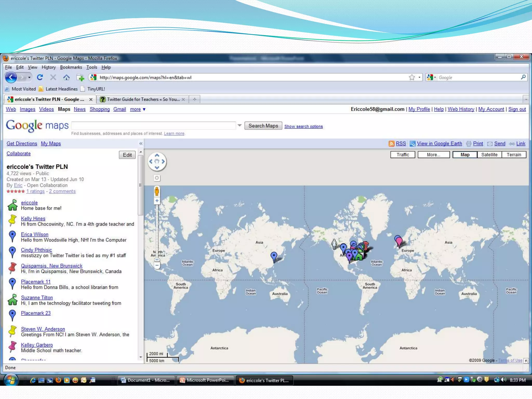Image resolution: width=532 pixels, height=399 pixels.
Task: Click the Firefox reload page icon
Action: coord(40,77)
